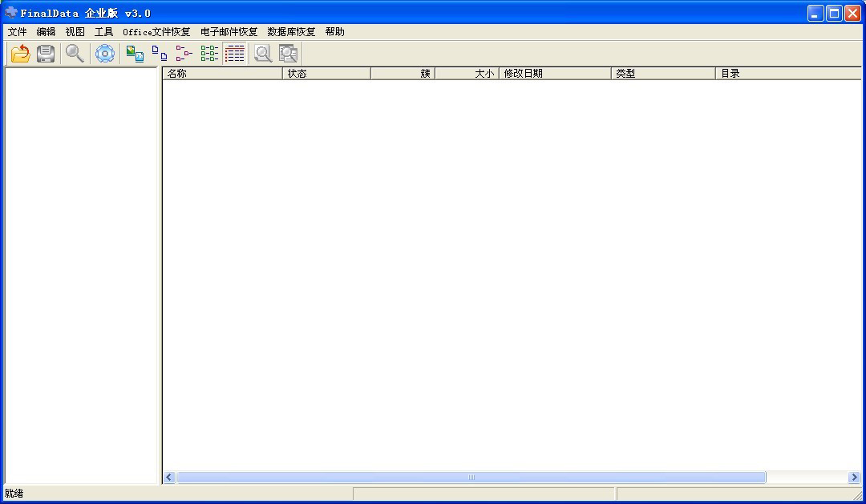Click the find-files magnifier near the right

262,53
